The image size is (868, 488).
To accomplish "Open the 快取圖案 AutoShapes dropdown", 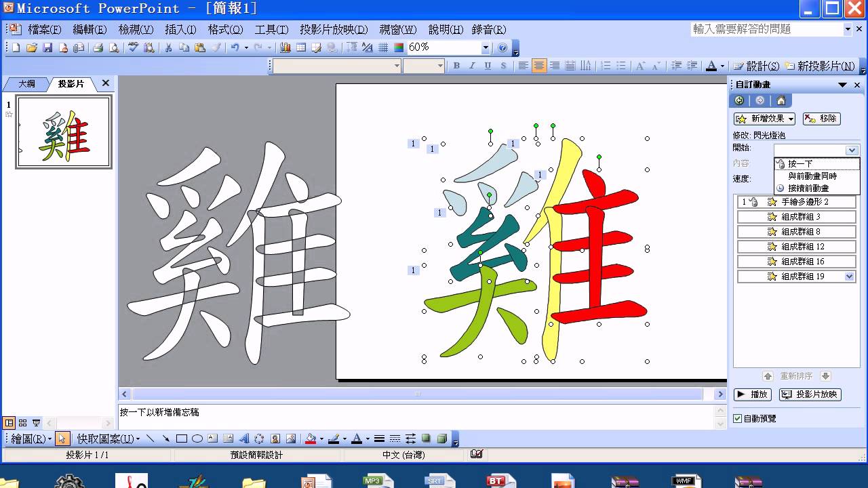I will coord(108,439).
